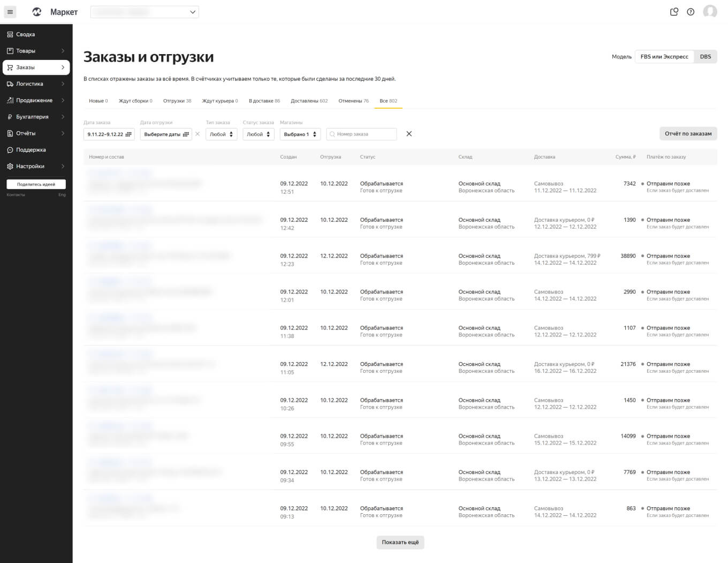This screenshot has width=728, height=563.
Task: Open calendar icon in Дата заказа field
Action: (x=128, y=134)
